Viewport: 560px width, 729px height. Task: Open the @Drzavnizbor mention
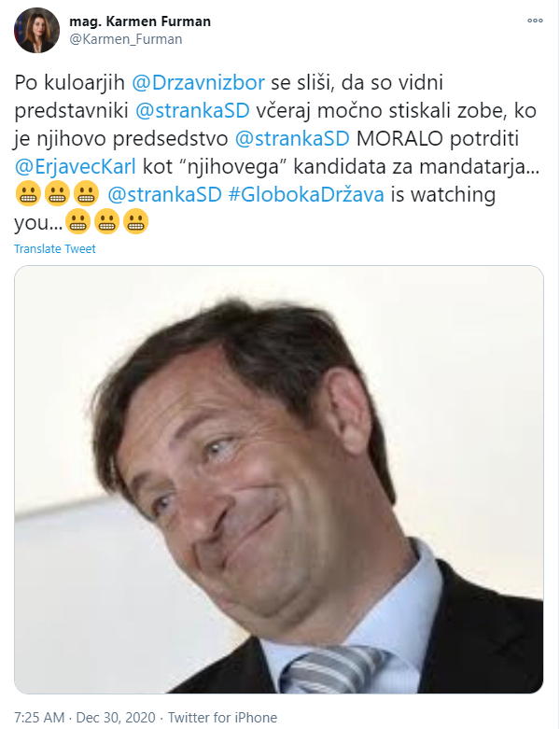(199, 82)
